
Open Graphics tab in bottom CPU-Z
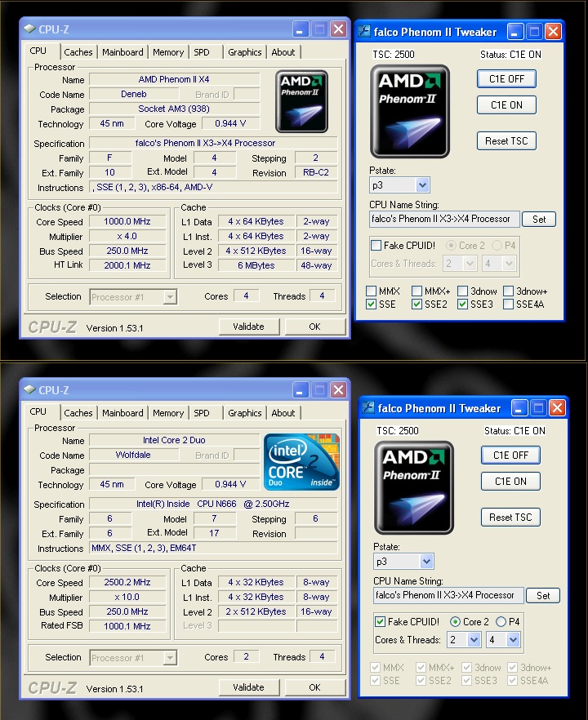pyautogui.click(x=245, y=413)
